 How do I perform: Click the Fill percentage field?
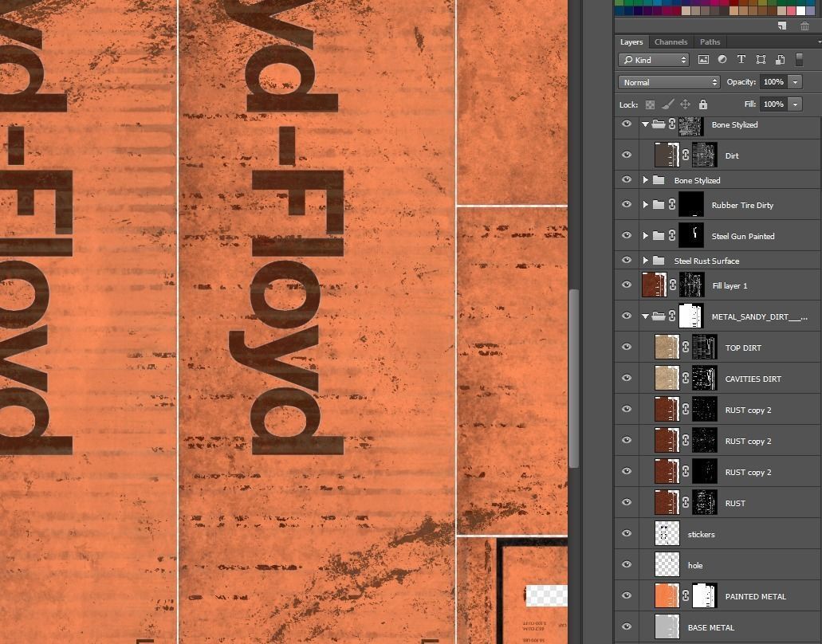point(774,104)
